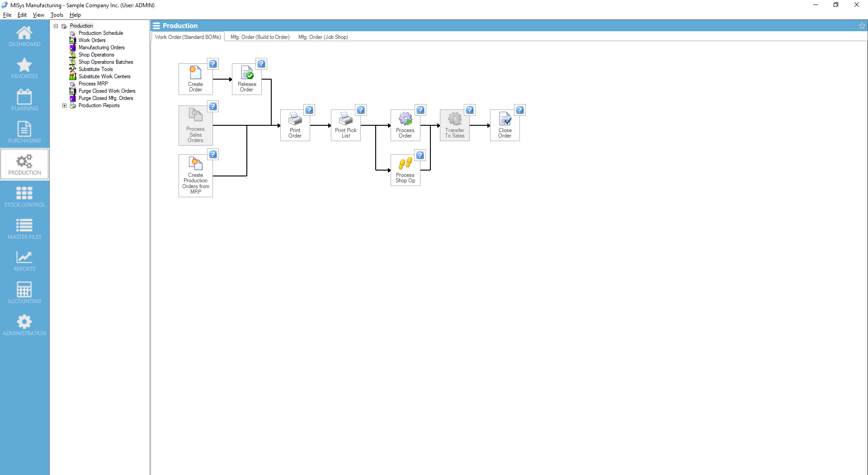Switch to Mfg. Order (Build to Order) tab
868x475 pixels.
pyautogui.click(x=260, y=37)
